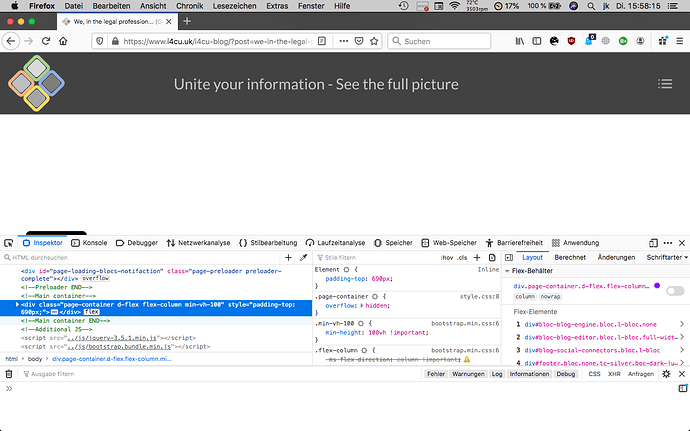Switch to Netzwerkanalyse tab
This screenshot has height=431, width=690.
[198, 243]
